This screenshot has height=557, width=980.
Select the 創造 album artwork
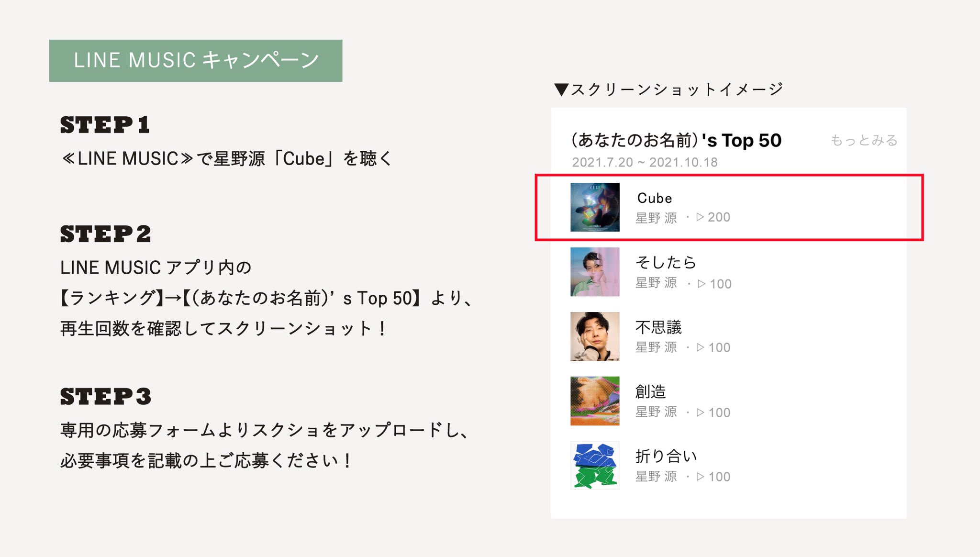pos(595,401)
